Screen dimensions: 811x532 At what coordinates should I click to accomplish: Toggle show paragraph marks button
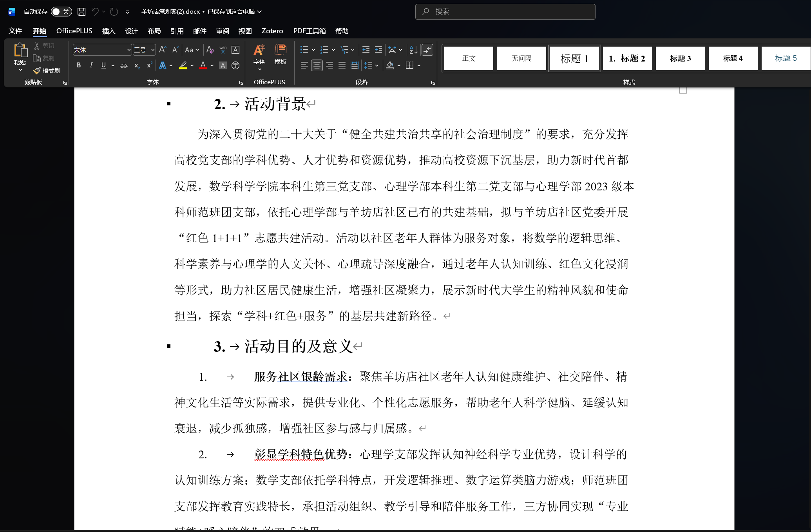point(427,50)
